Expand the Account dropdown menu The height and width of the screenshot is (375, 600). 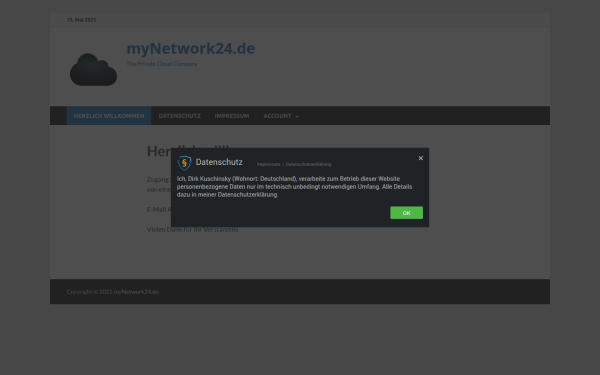pos(281,116)
